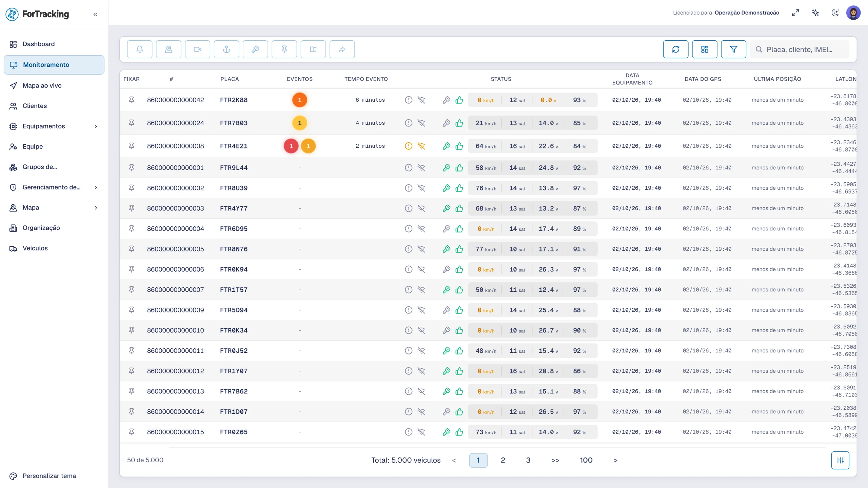Viewport: 868px width, 488px height.
Task: Click thumbs-up icon in FTR9L44 row
Action: [459, 168]
